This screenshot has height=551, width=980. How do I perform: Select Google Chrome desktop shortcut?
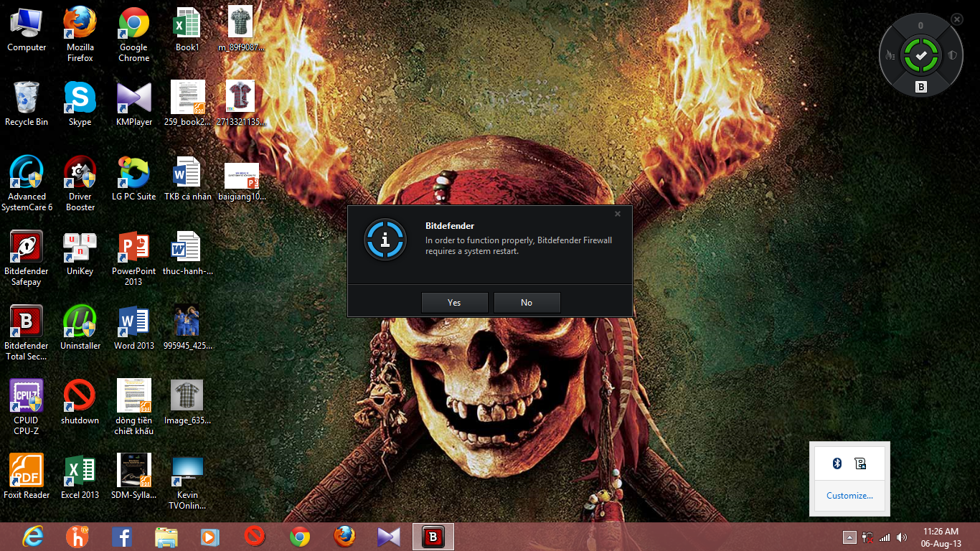pos(134,34)
